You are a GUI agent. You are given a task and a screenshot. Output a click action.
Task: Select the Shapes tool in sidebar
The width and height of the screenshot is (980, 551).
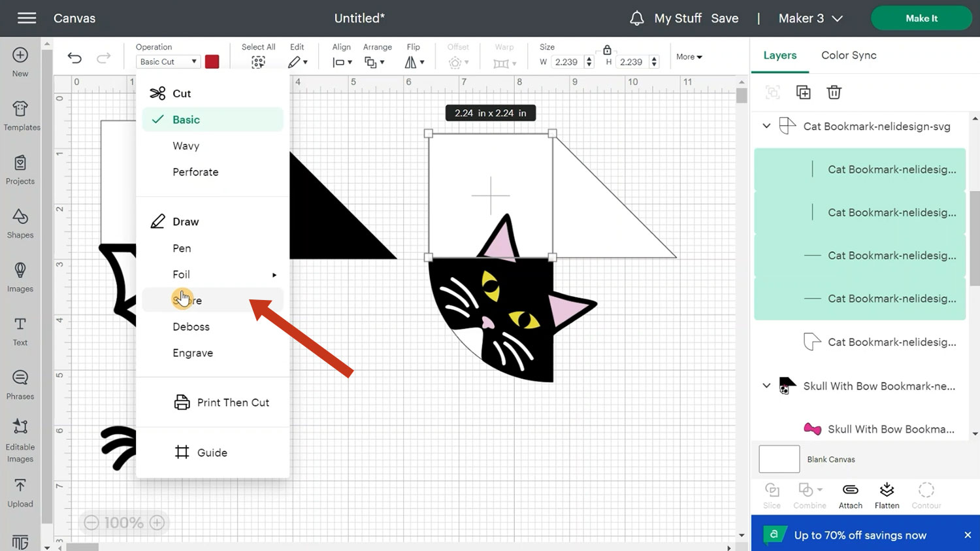coord(20,223)
